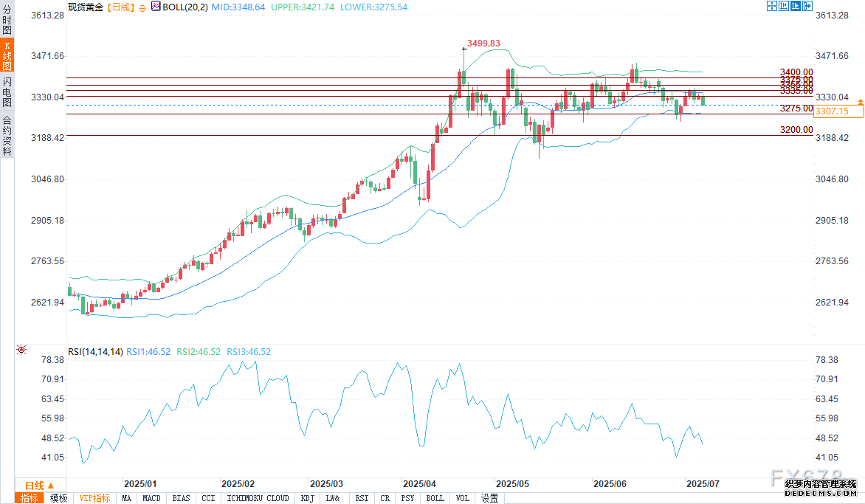Click the UPPER:3421.74 value

(303, 7)
